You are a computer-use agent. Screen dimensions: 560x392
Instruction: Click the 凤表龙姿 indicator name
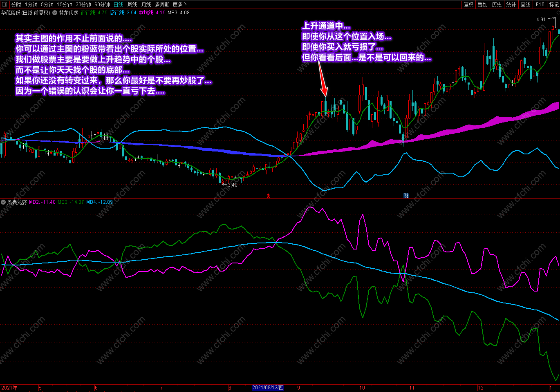pyautogui.click(x=17, y=202)
